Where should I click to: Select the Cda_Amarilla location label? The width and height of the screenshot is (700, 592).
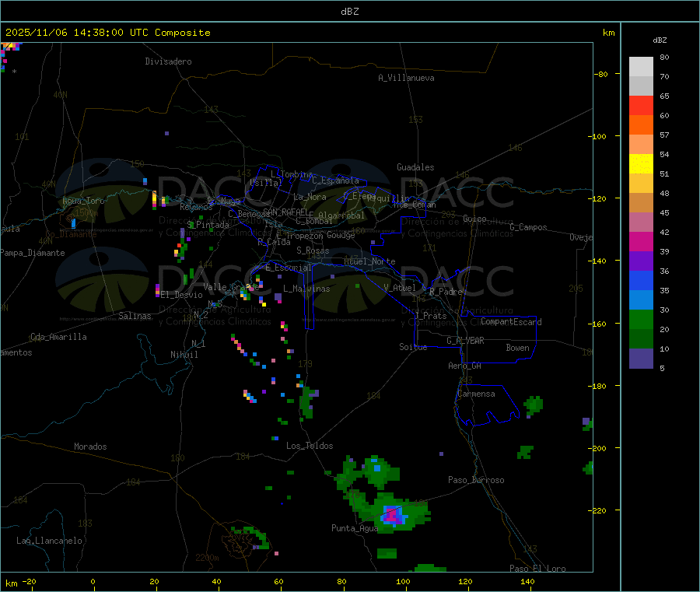click(58, 337)
